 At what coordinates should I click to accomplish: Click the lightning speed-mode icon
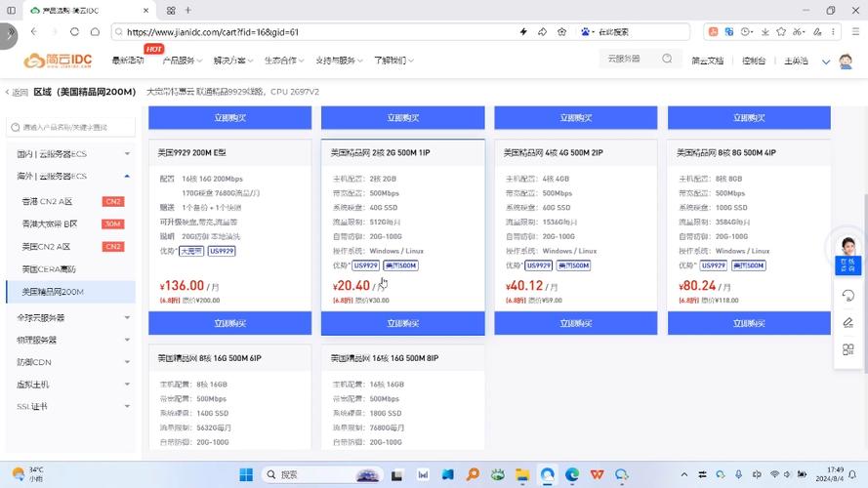click(x=523, y=32)
